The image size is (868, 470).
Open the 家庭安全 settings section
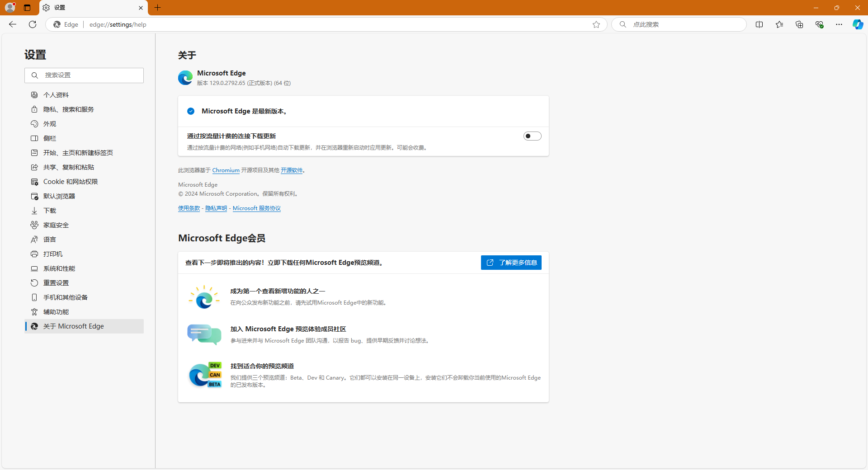tap(84, 225)
